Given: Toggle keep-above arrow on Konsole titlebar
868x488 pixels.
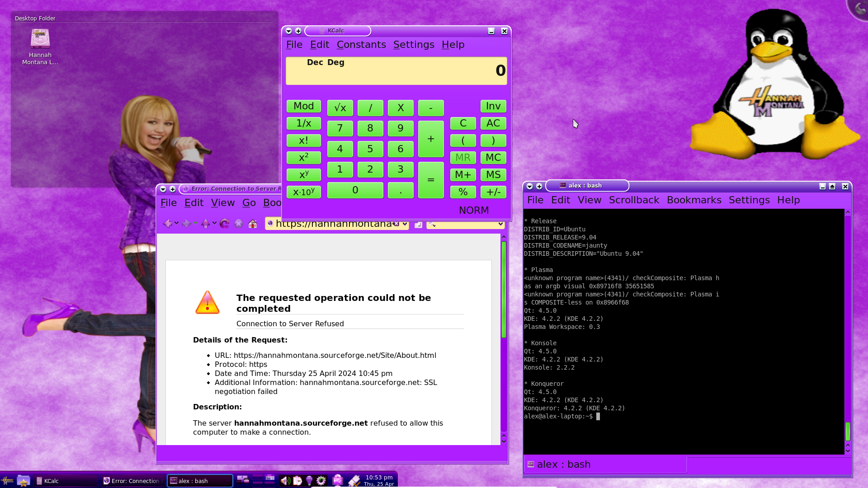Looking at the screenshot, I should click(x=832, y=187).
